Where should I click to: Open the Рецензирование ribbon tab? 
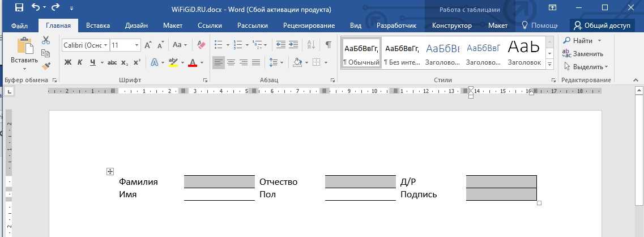pos(309,26)
